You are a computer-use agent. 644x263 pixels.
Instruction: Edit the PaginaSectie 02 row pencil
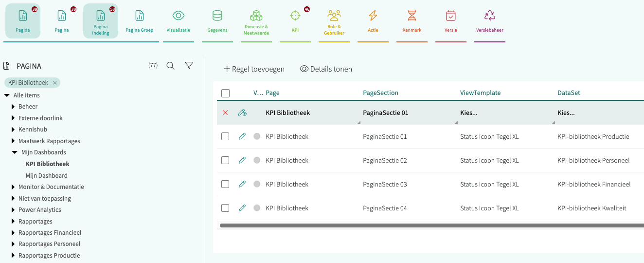pyautogui.click(x=242, y=160)
